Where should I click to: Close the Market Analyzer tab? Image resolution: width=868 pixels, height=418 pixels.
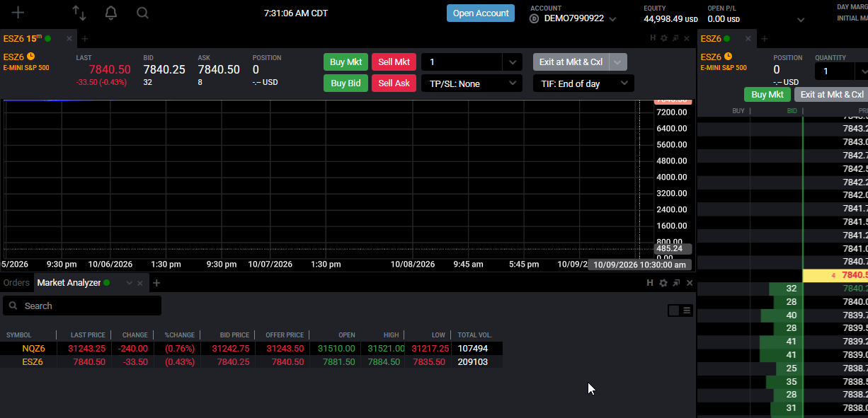coord(140,283)
